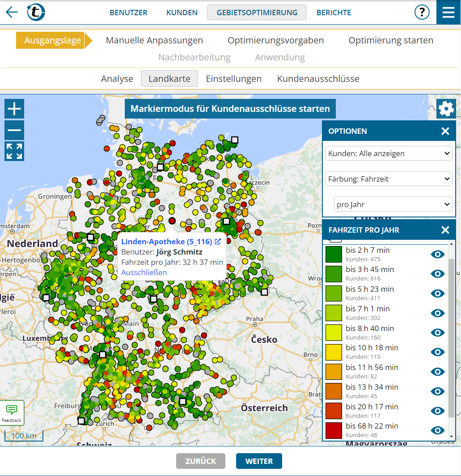Image resolution: width=461 pixels, height=476 pixels.
Task: Toggle visibility for 'bis 8 h 40 min'
Action: 437,332
